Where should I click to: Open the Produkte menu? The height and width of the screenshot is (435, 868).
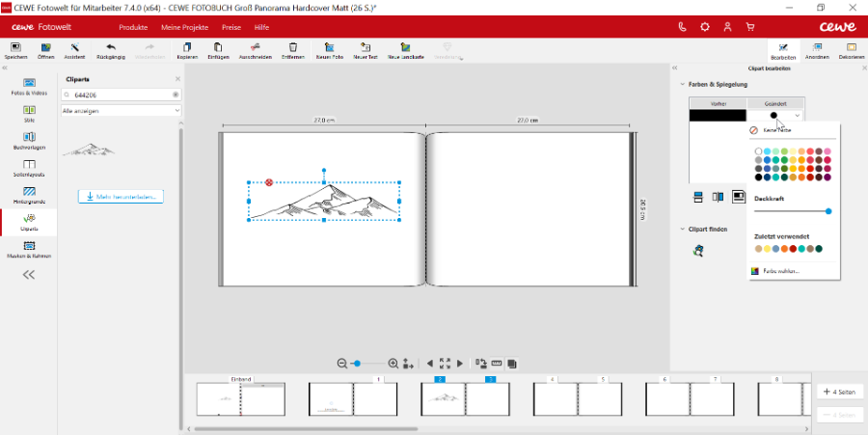(x=133, y=27)
